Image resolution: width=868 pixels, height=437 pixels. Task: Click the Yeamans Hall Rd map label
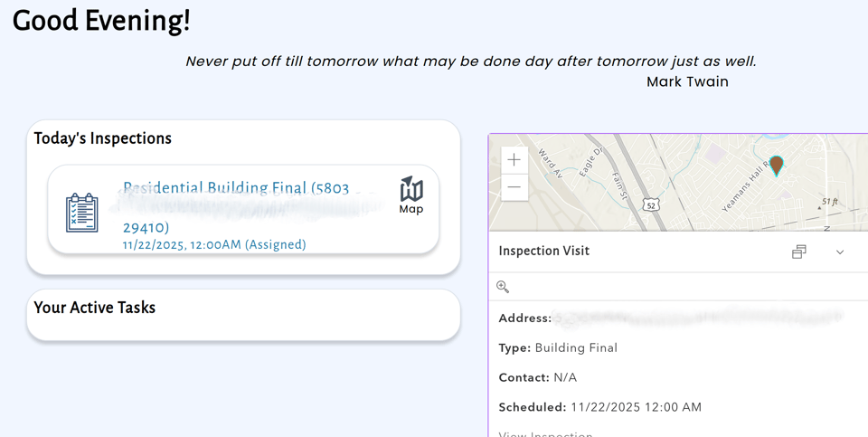(x=746, y=186)
